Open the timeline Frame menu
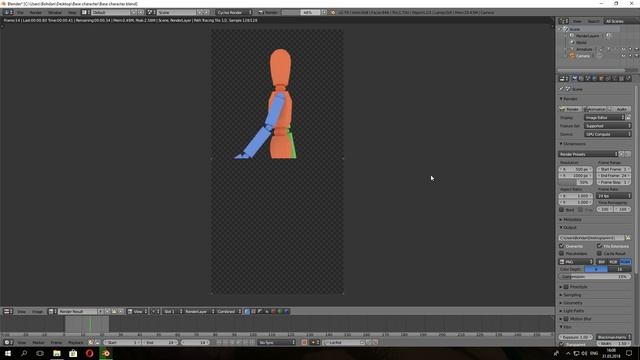Viewport: 640px width, 360px height. click(56, 342)
